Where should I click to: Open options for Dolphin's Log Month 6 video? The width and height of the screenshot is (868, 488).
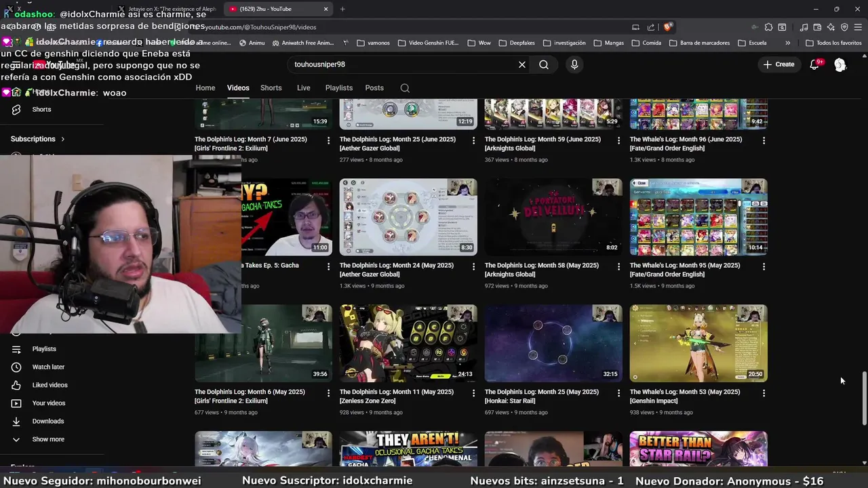(329, 393)
